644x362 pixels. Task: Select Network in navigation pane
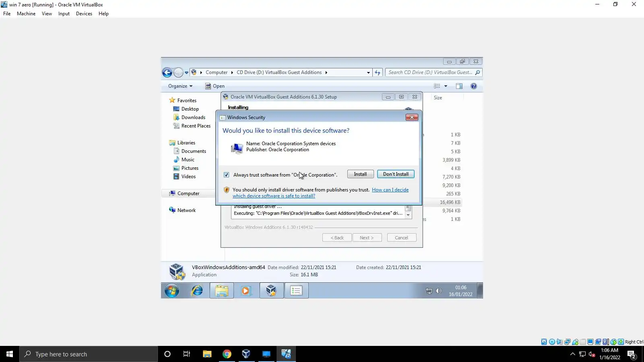(182, 210)
